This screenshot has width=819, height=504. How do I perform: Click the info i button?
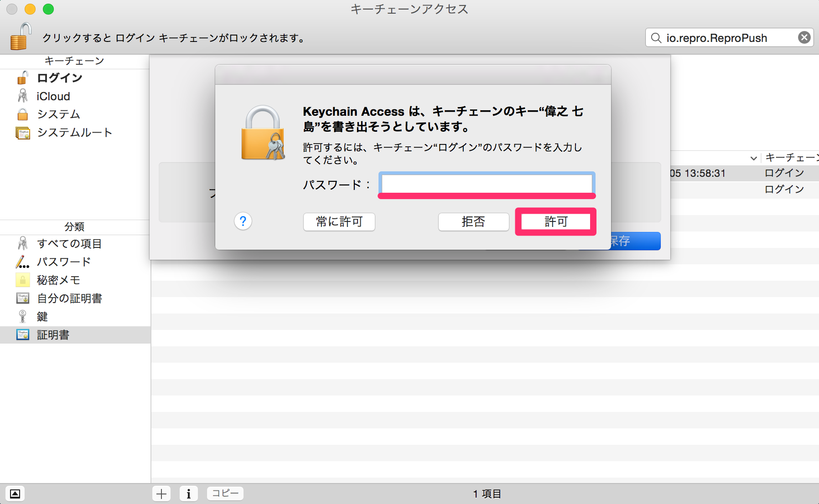point(189,494)
